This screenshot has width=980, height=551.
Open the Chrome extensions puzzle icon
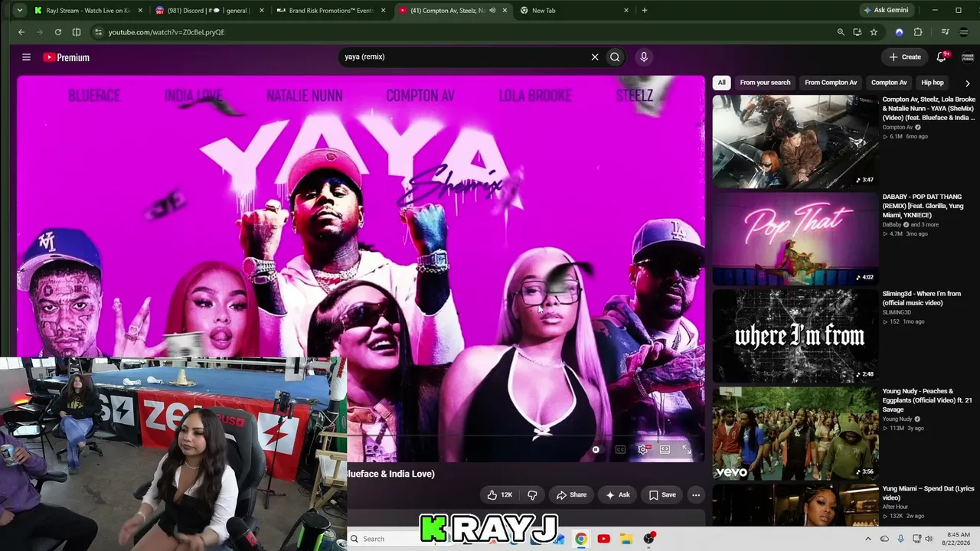pyautogui.click(x=918, y=32)
